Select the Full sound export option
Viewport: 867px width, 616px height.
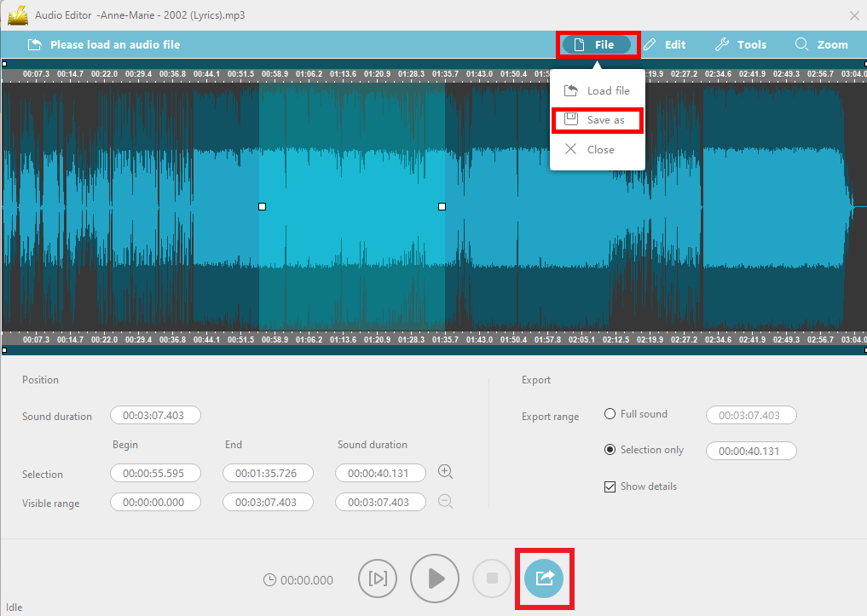pyautogui.click(x=610, y=414)
